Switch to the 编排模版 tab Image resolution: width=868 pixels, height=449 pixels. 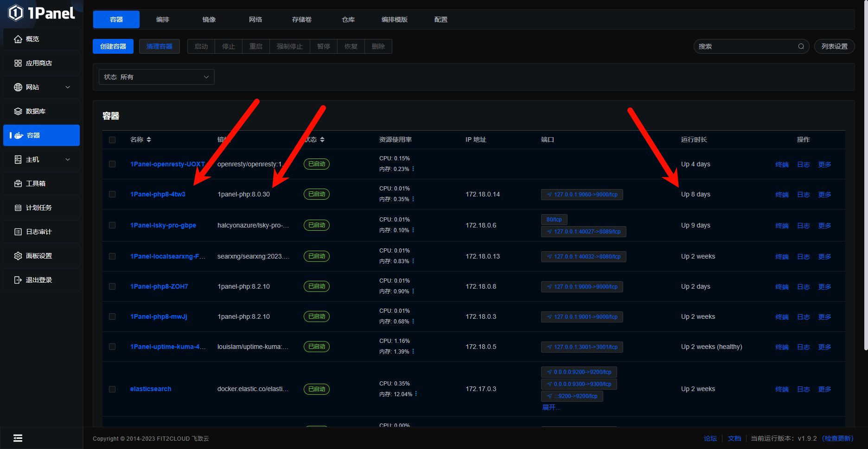point(395,19)
